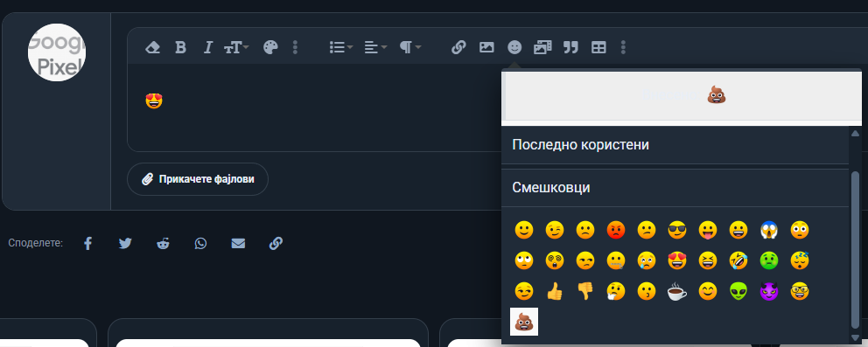The image size is (868, 347).
Task: Open the list dropdown
Action: pos(341,47)
